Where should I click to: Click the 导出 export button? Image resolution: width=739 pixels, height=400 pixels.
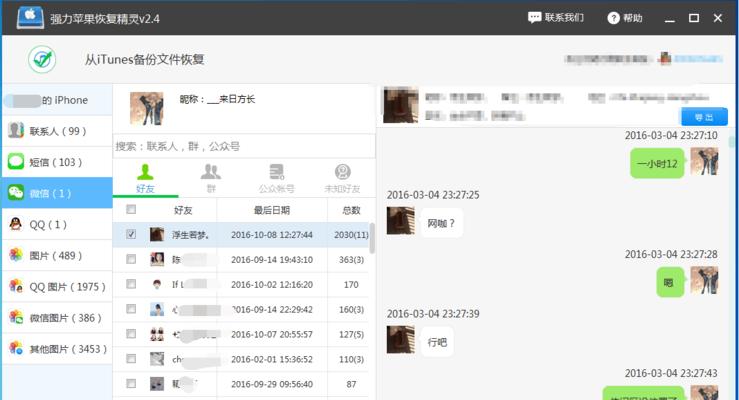(704, 117)
